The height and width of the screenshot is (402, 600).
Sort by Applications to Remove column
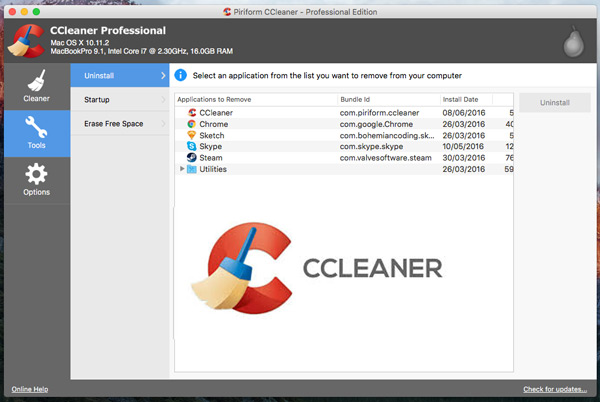[256, 99]
